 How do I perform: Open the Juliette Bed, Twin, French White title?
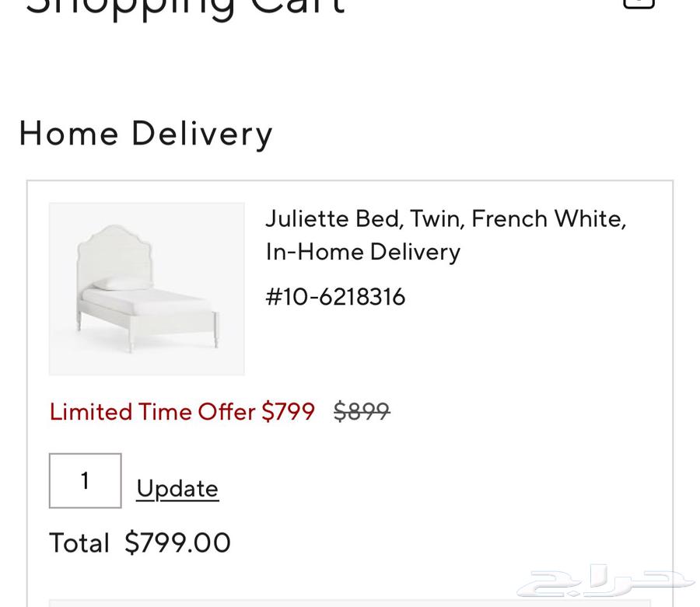446,218
